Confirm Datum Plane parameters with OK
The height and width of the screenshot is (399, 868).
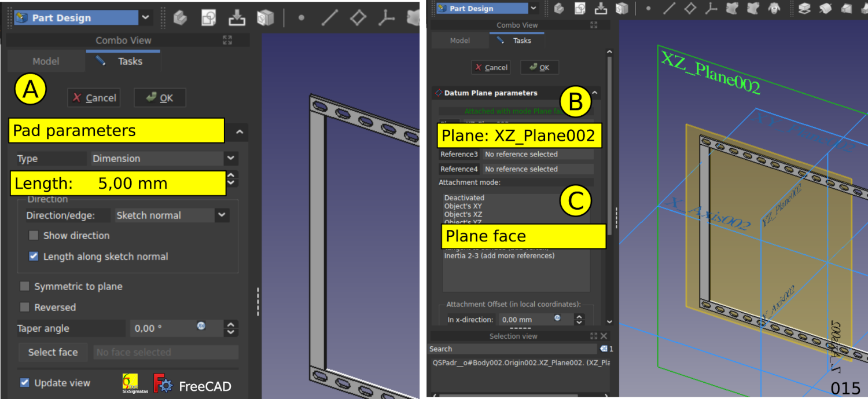tap(539, 67)
